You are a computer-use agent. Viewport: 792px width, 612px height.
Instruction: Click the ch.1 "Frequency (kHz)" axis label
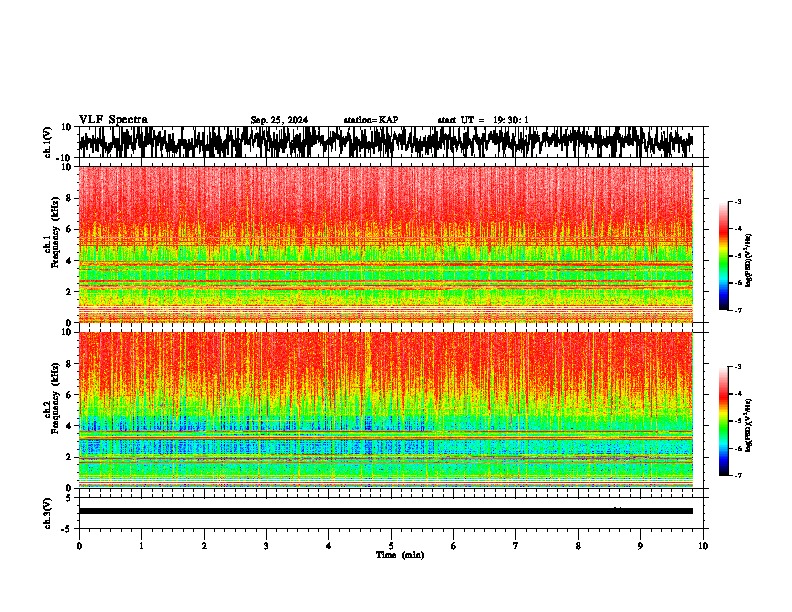click(55, 232)
